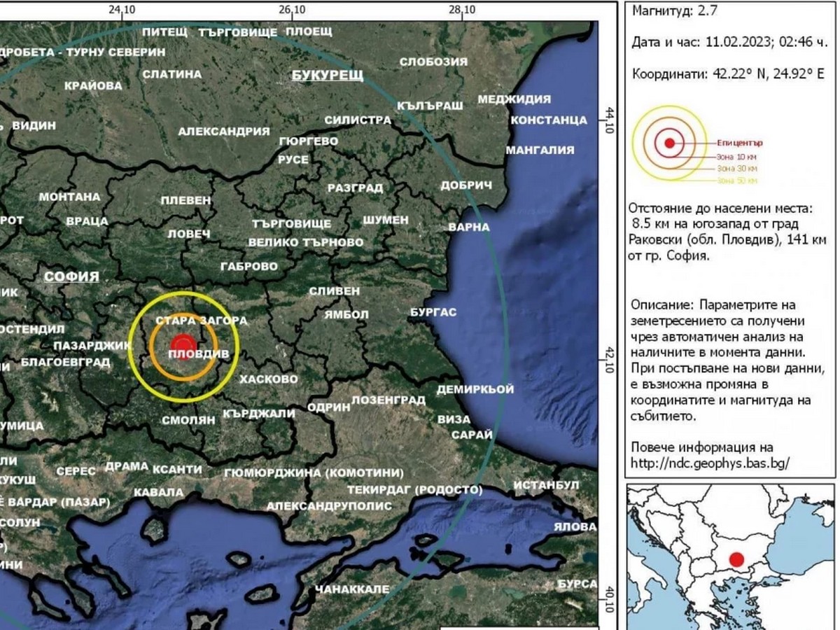Click the ВАРНА label on the coast
The height and width of the screenshot is (630, 840).
pos(468,227)
